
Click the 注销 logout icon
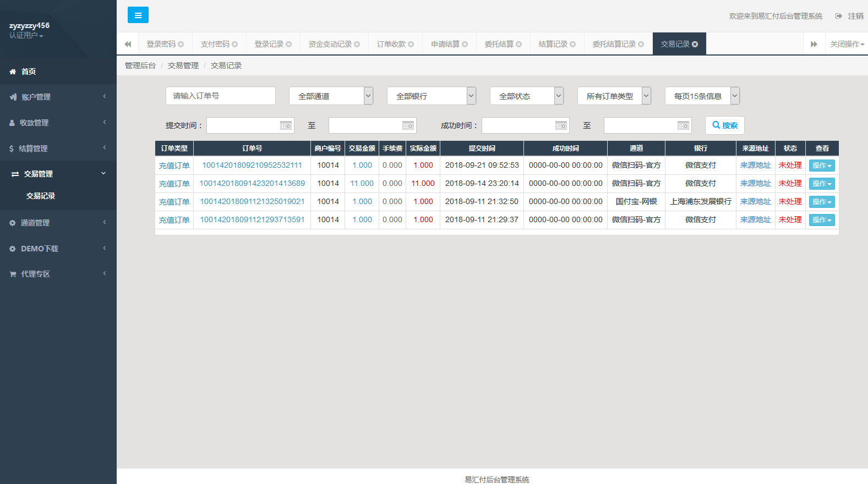[x=839, y=16]
